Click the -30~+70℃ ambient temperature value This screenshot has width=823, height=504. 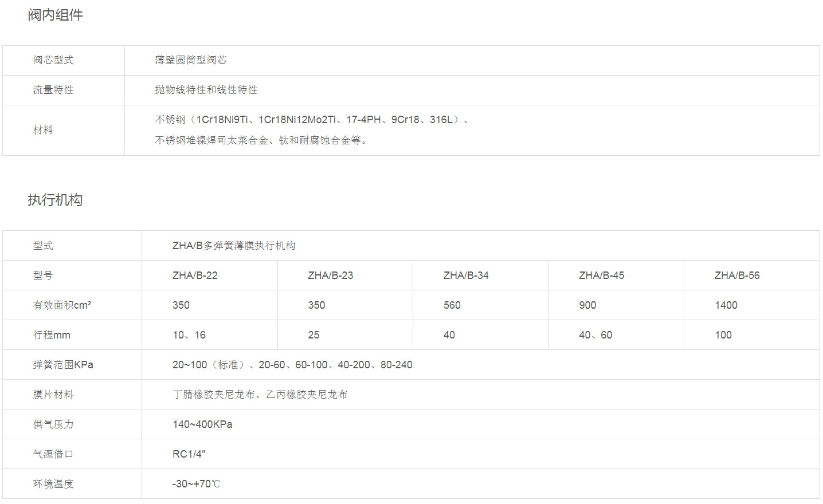[196, 484]
